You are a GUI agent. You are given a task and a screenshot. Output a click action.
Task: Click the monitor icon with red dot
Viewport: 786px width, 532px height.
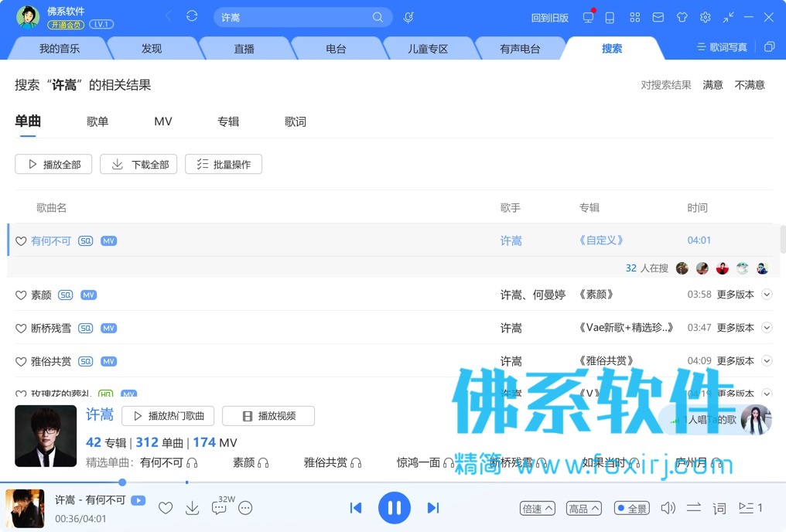pos(588,18)
